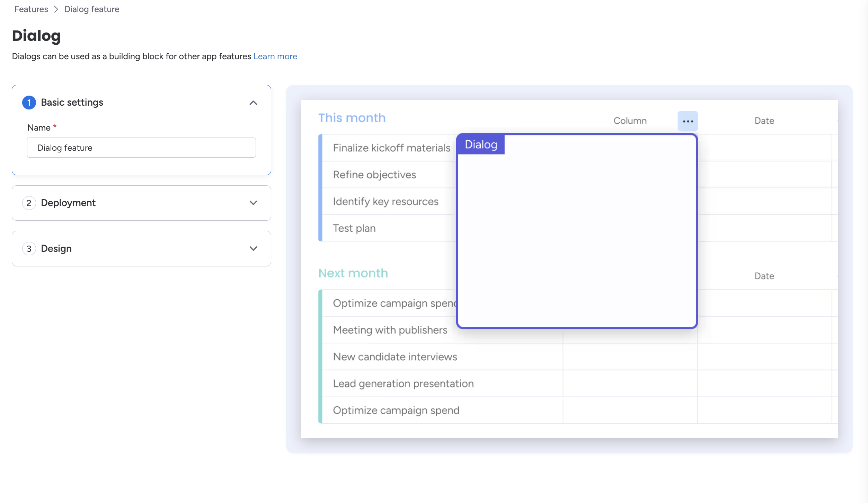
Task: Click the Dialog label tab in preview
Action: point(481,144)
